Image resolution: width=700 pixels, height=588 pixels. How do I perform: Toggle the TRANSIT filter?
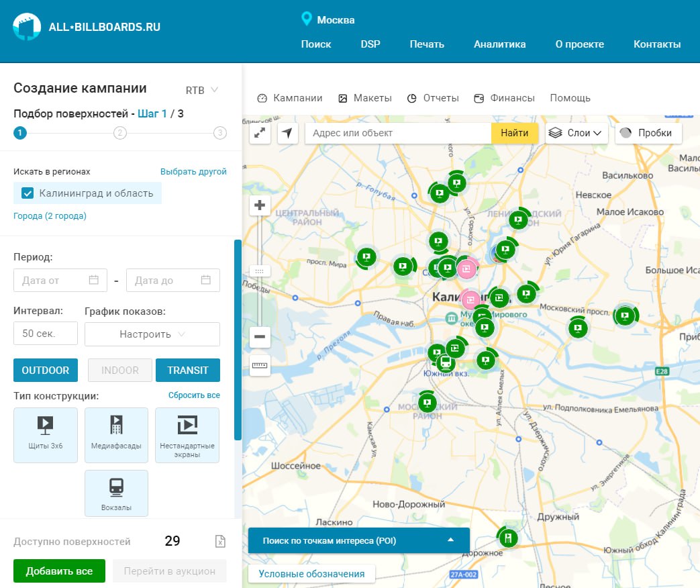pyautogui.click(x=188, y=370)
